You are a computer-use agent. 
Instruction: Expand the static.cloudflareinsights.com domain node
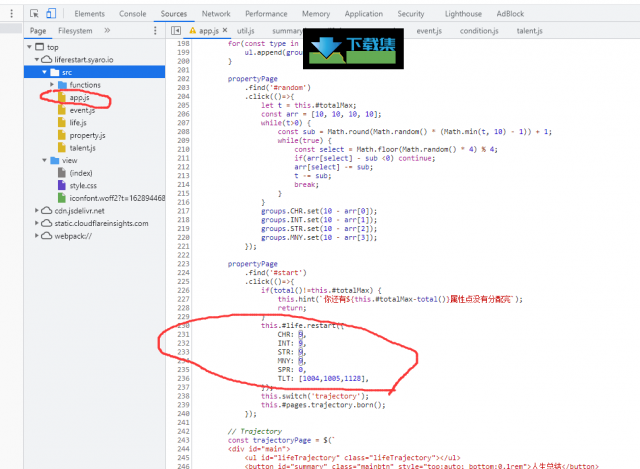(37, 223)
